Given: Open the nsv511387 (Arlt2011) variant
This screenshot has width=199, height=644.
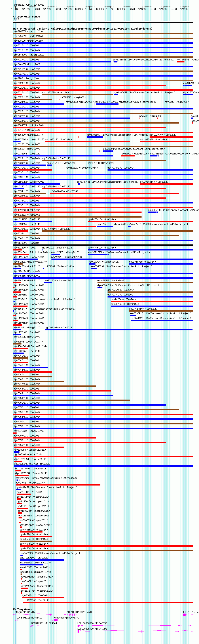Looking at the screenshot, I should [x=30, y=492].
